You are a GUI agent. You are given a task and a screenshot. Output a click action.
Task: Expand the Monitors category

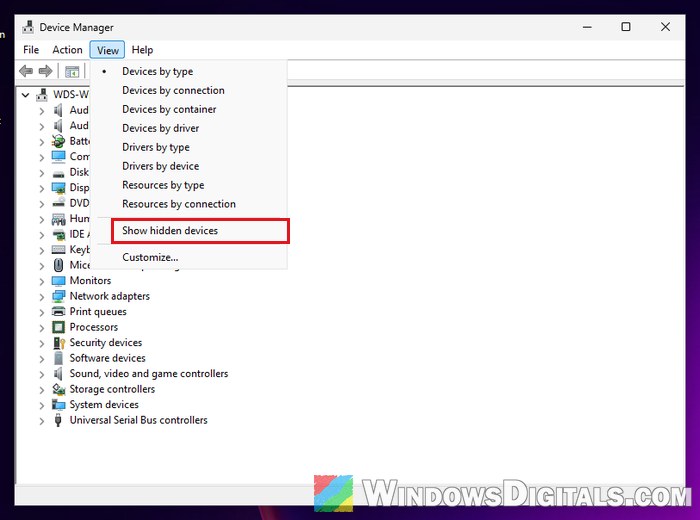pyautogui.click(x=42, y=281)
